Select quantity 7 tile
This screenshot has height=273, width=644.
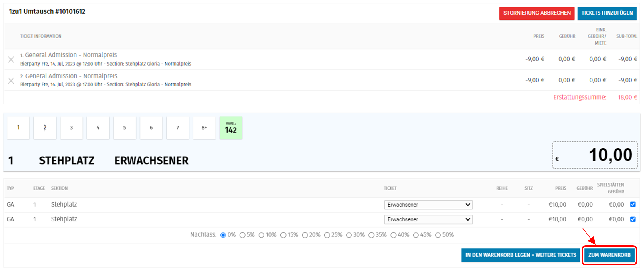point(178,128)
